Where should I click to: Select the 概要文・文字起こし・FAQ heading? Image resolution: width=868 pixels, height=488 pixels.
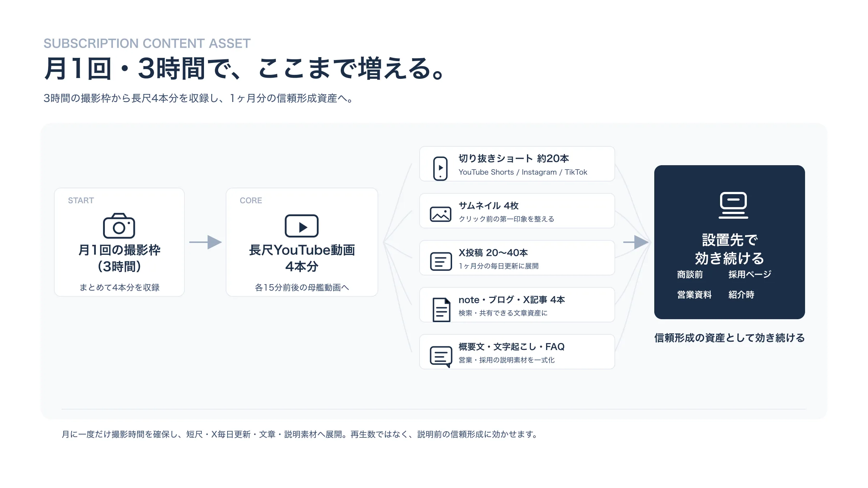(512, 347)
